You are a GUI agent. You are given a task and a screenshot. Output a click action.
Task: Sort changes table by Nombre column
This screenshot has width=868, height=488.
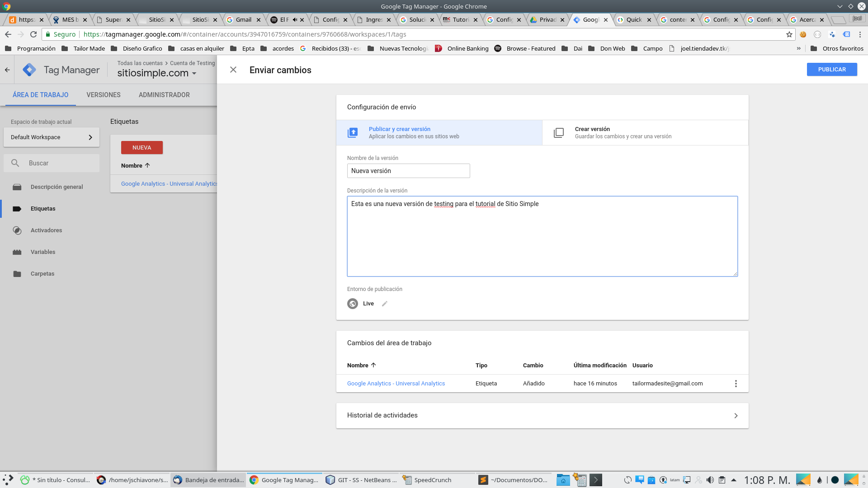tap(362, 365)
